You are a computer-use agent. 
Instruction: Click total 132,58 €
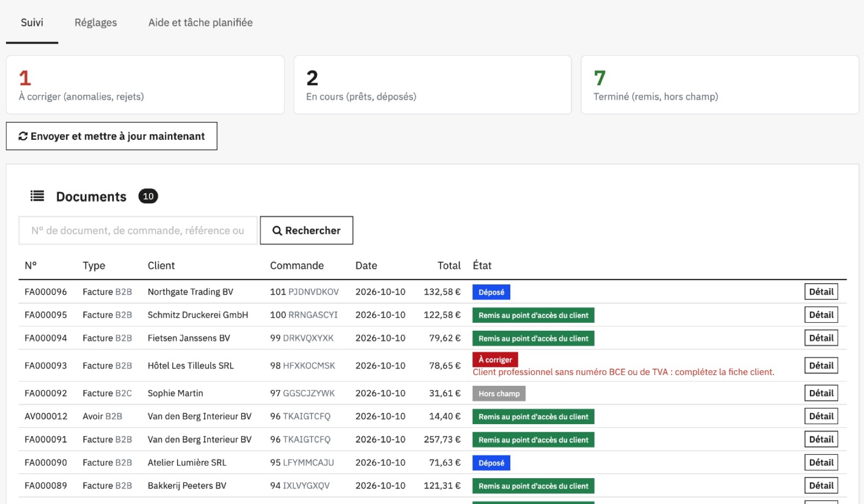442,292
